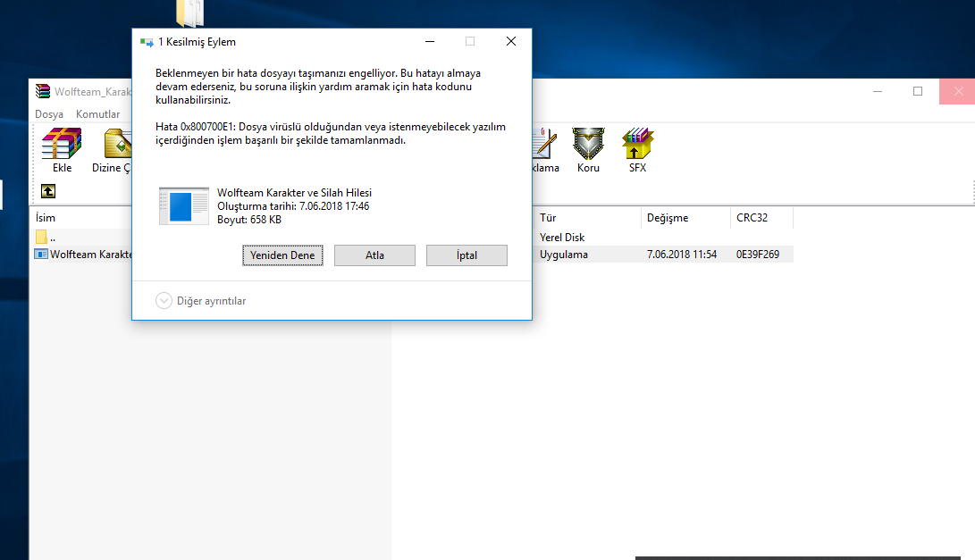Image resolution: width=975 pixels, height=560 pixels.
Task: Minimize the WinRAR window
Action: pos(878,91)
